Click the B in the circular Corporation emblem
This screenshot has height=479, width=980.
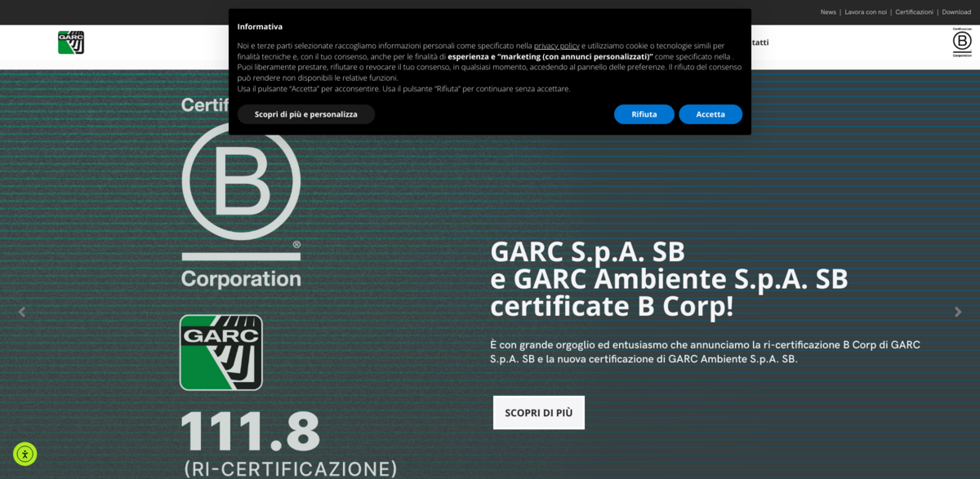(x=241, y=181)
